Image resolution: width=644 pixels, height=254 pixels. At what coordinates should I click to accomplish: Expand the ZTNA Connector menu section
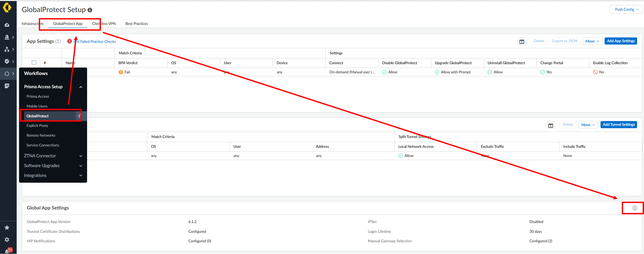(81, 156)
